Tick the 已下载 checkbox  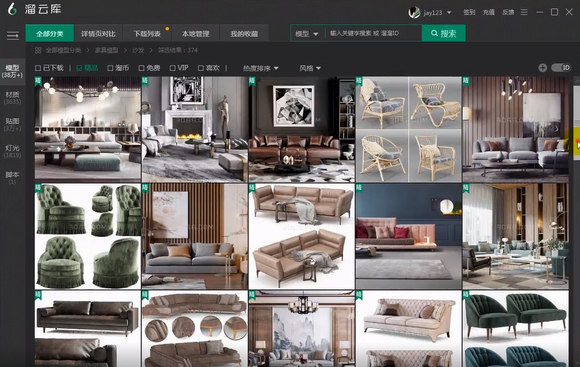[38, 68]
